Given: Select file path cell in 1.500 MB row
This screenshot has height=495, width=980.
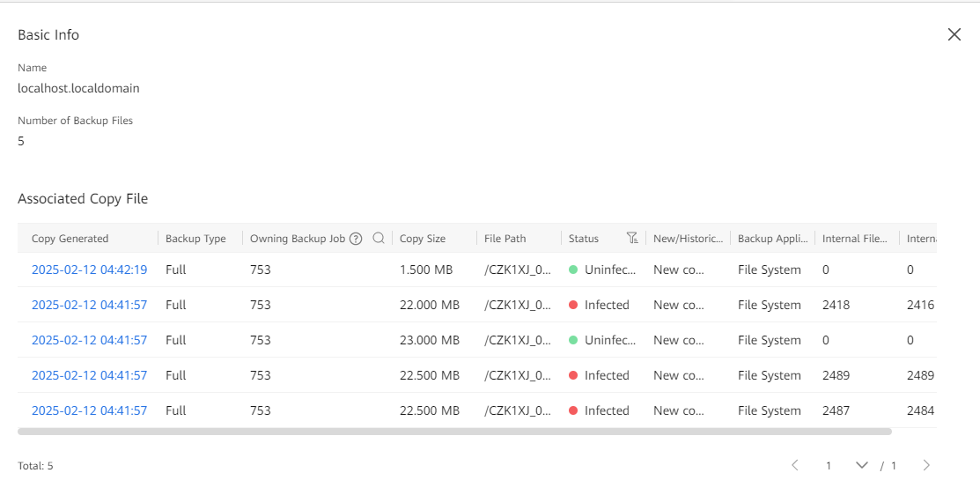Looking at the screenshot, I should [x=518, y=270].
